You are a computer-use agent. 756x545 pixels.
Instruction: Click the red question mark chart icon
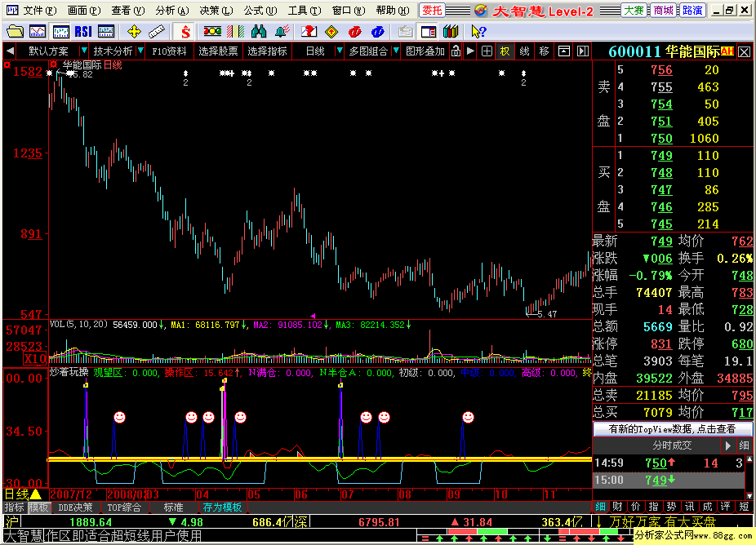click(x=309, y=32)
